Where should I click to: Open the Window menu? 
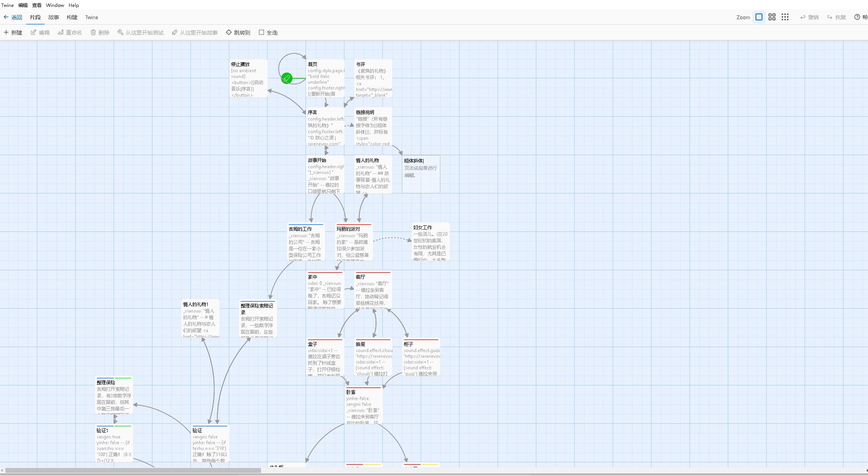pos(55,5)
